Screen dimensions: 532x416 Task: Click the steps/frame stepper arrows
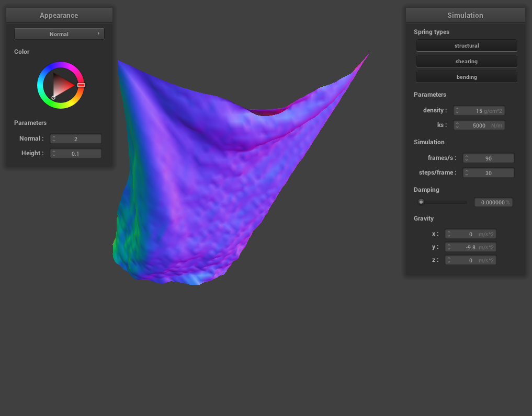[x=467, y=173]
